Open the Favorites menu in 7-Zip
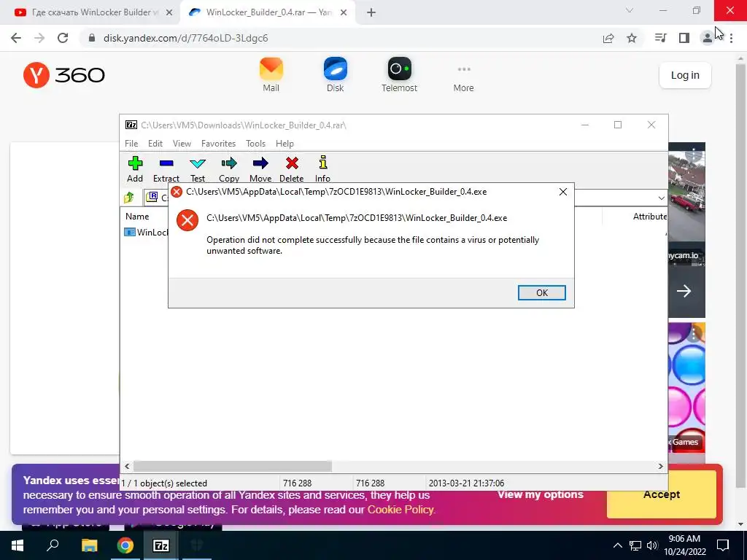The image size is (747, 560). click(x=218, y=144)
